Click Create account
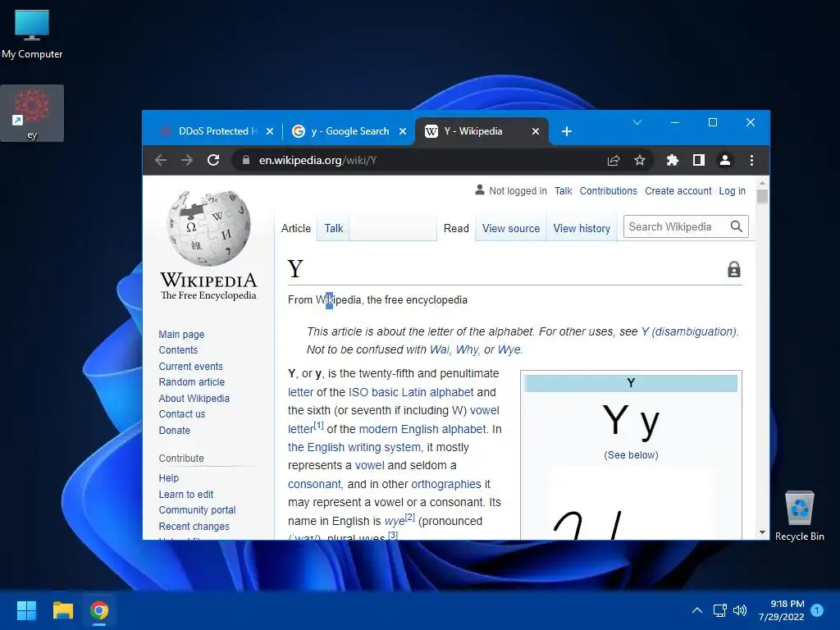This screenshot has height=630, width=840. point(678,190)
